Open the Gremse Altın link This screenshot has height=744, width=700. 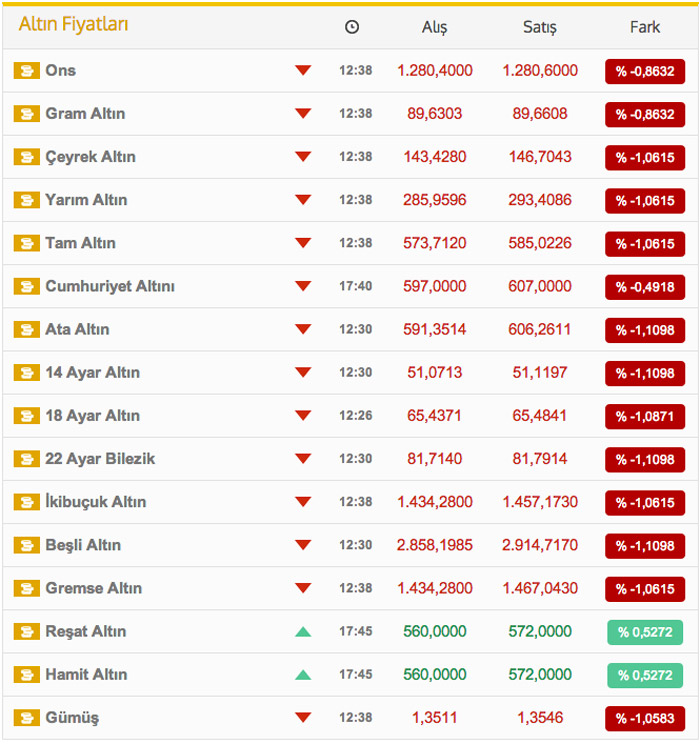[x=94, y=589]
